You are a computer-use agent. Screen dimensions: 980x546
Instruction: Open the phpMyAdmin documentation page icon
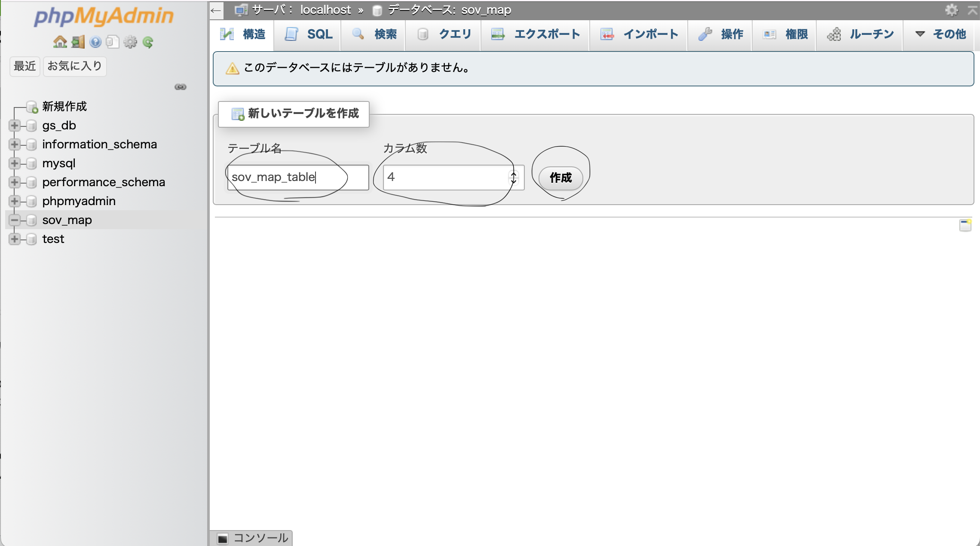(x=113, y=42)
